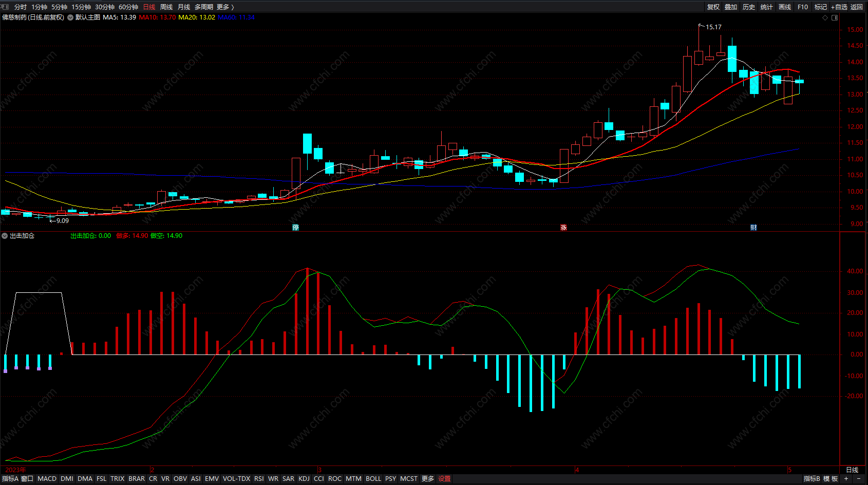Expand the 更多 indicators list at bottom
The image size is (868, 485).
(x=428, y=479)
